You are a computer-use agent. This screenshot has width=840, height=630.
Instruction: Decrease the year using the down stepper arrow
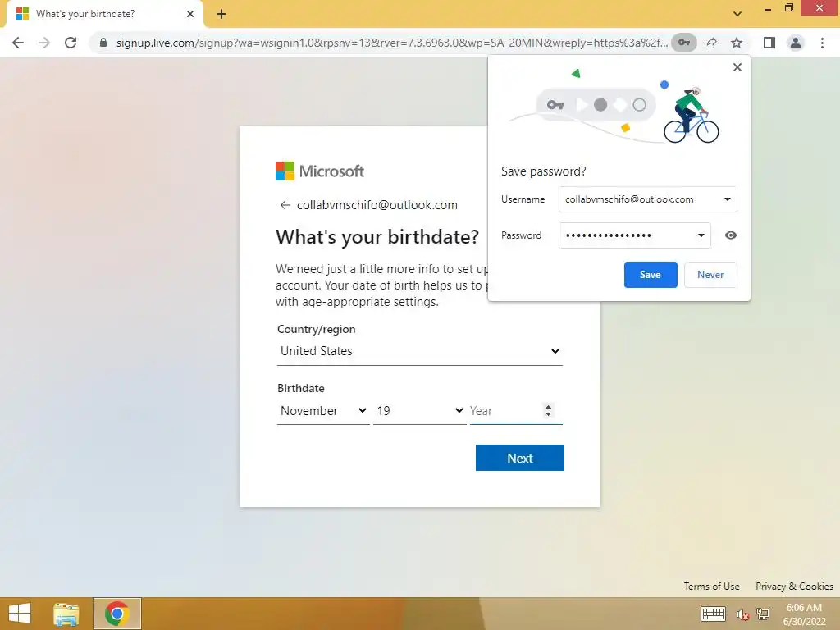point(548,414)
